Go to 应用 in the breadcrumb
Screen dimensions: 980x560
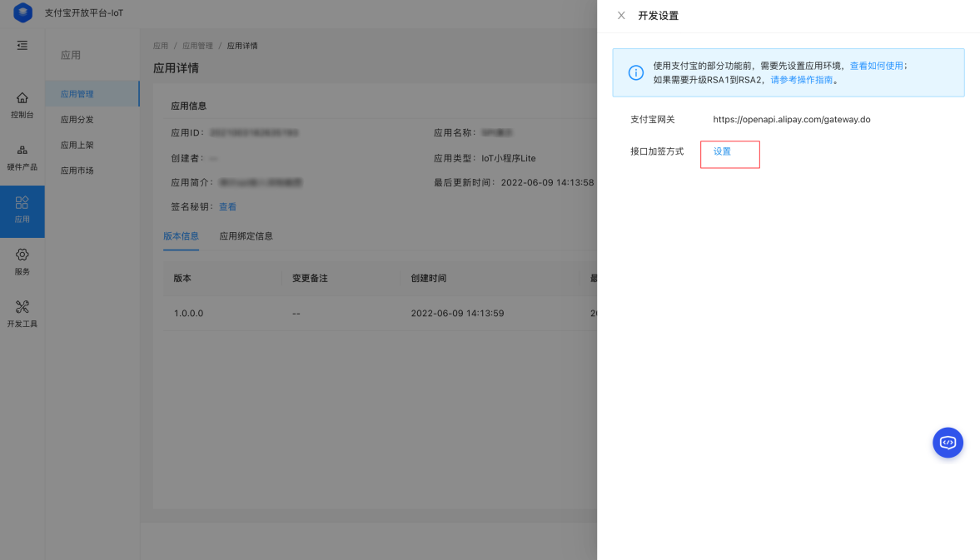(x=161, y=46)
